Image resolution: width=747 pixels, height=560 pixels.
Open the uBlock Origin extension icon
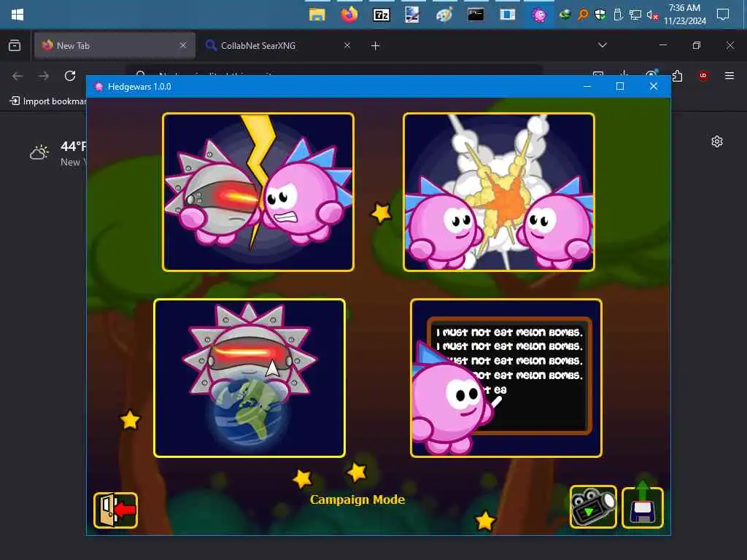point(703,76)
